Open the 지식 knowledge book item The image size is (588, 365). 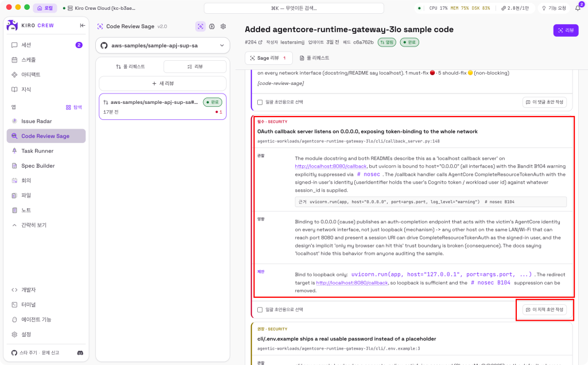(46, 89)
